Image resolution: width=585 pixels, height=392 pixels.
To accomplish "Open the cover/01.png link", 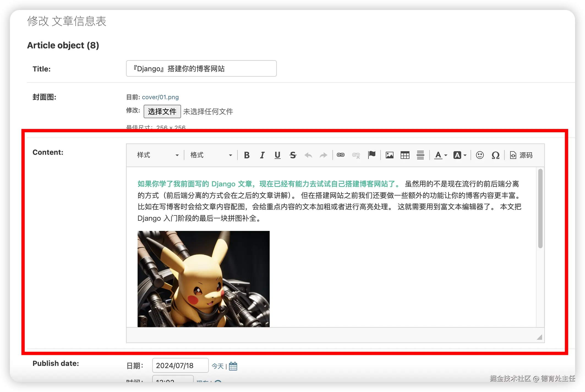I will click(x=160, y=97).
